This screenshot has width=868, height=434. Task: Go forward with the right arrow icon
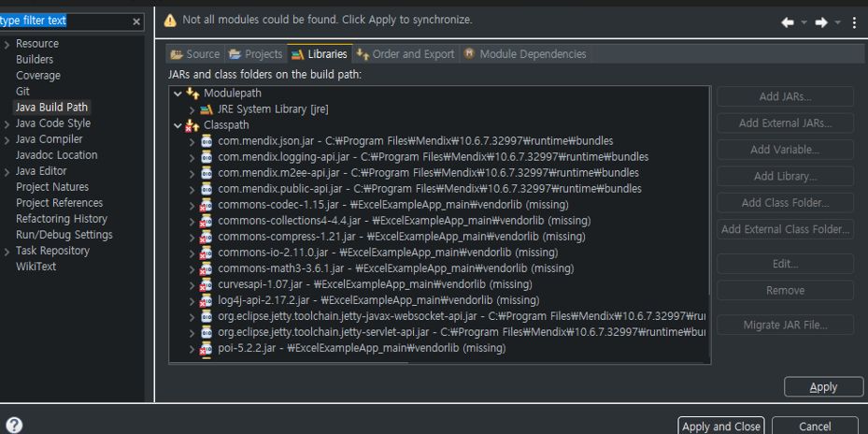point(821,22)
